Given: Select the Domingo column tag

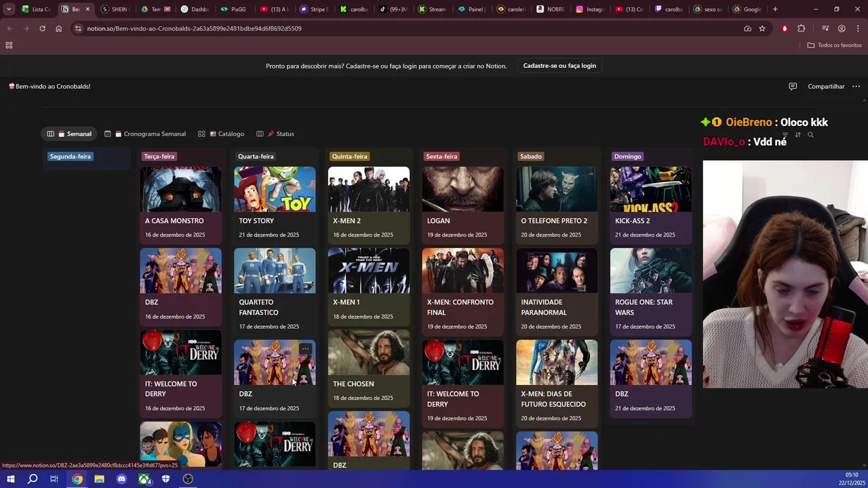Looking at the screenshot, I should tap(627, 157).
